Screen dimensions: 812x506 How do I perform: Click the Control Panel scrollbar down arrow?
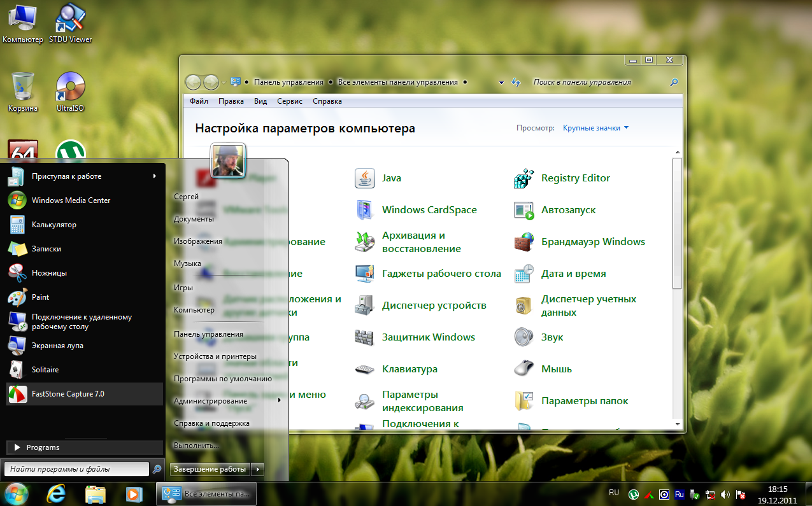(677, 423)
